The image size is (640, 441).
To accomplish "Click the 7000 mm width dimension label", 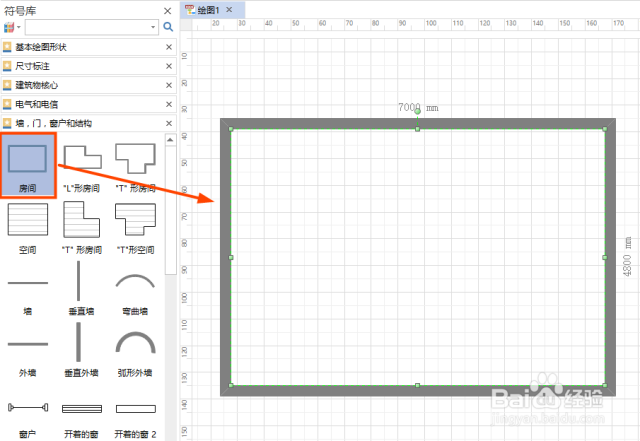I will pos(418,108).
